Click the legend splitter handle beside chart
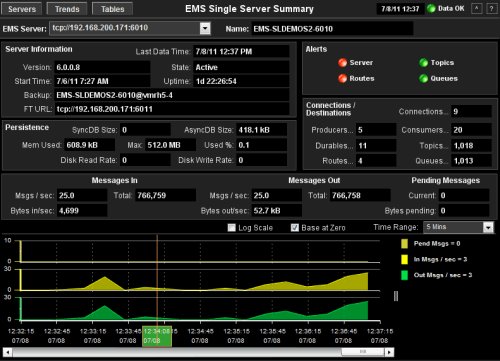Viewport: 500px width, 361px height. pyautogui.click(x=396, y=296)
